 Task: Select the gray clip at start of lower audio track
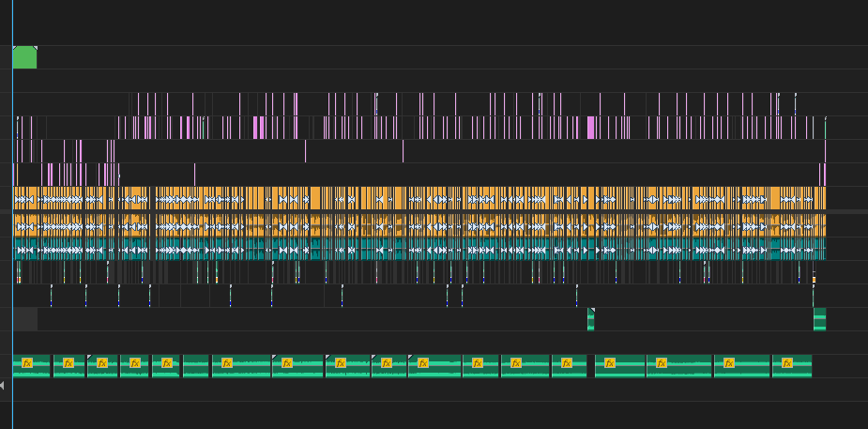coord(25,319)
